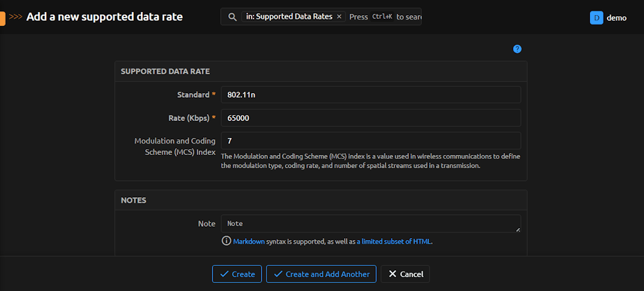
Task: Click the blue D user avatar
Action: point(596,18)
